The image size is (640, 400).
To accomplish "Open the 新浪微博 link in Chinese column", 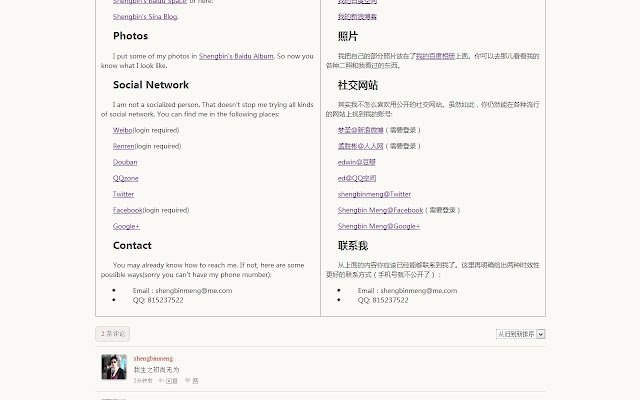I will coord(360,130).
